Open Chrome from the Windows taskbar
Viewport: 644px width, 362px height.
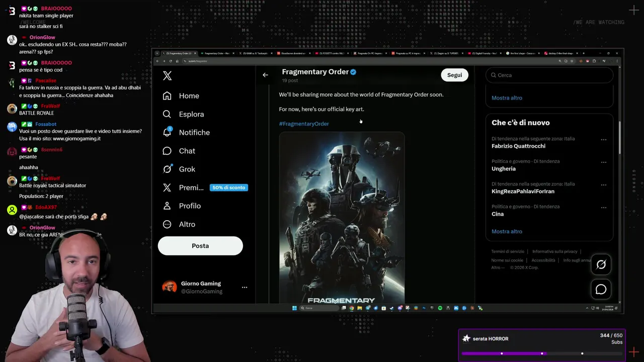tap(352, 308)
